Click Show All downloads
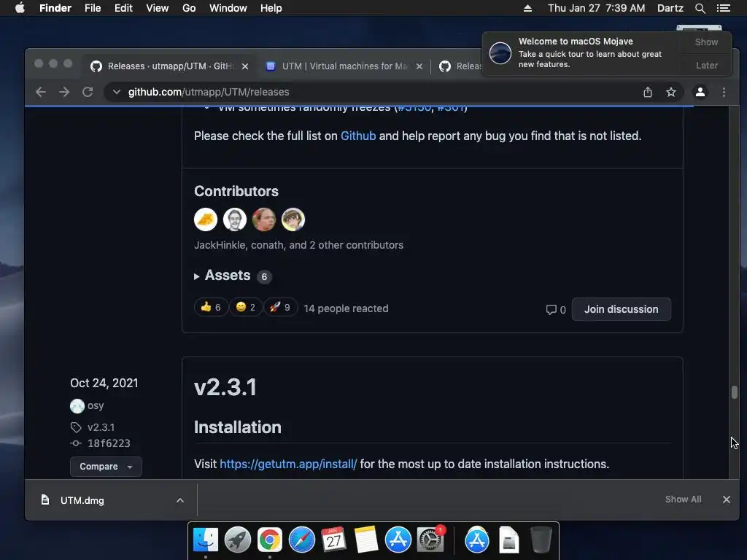This screenshot has height=560, width=747. tap(683, 499)
